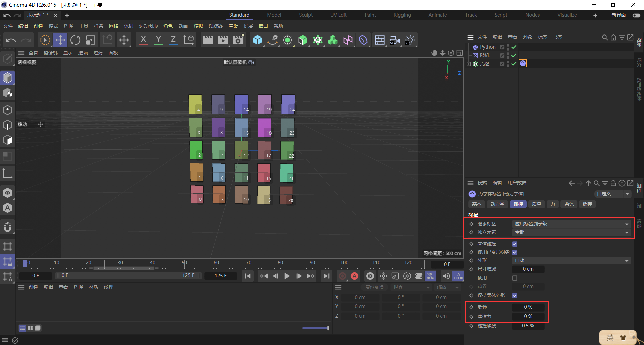Add a new document tab plus
The width and height of the screenshot is (644, 345).
67,15
